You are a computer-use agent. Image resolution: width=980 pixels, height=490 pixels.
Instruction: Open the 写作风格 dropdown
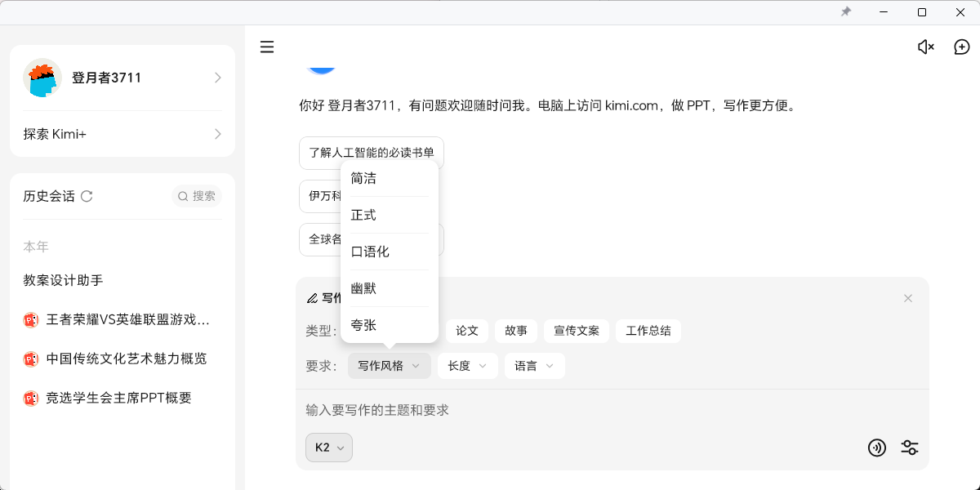[390, 365]
